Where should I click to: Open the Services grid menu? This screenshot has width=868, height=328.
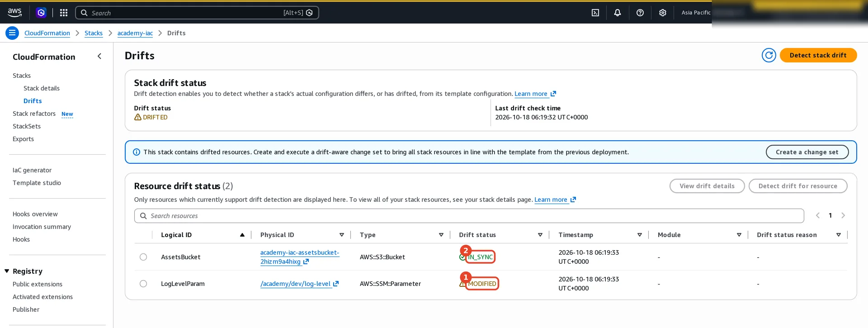coord(64,13)
